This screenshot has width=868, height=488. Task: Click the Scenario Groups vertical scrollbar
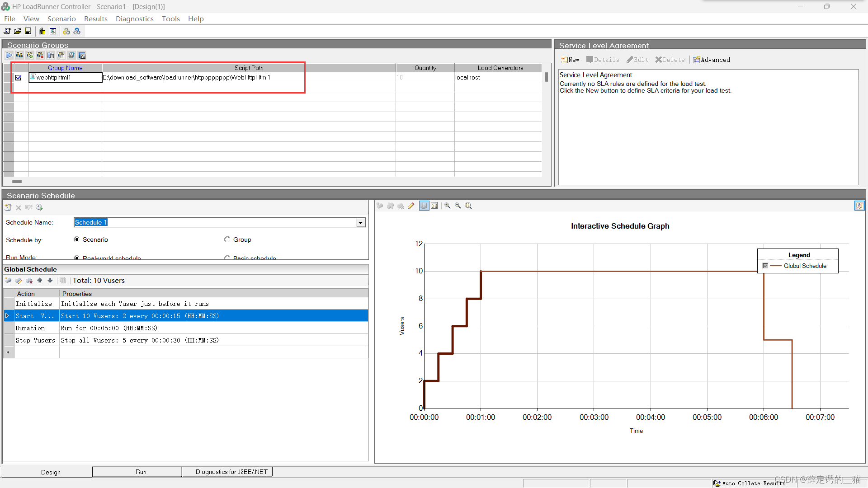pyautogui.click(x=546, y=77)
